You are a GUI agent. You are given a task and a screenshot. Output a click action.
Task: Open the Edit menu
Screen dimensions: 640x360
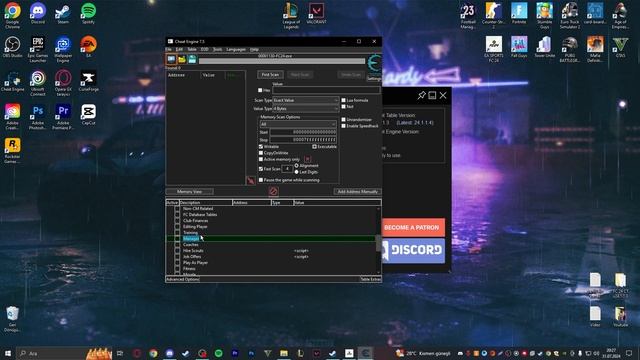179,49
